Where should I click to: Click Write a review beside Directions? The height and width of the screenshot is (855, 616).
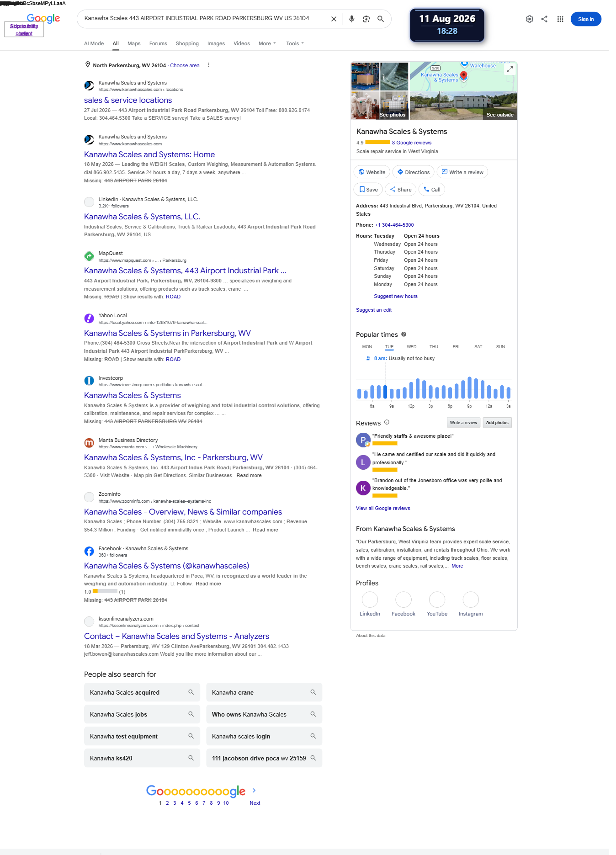click(x=462, y=172)
